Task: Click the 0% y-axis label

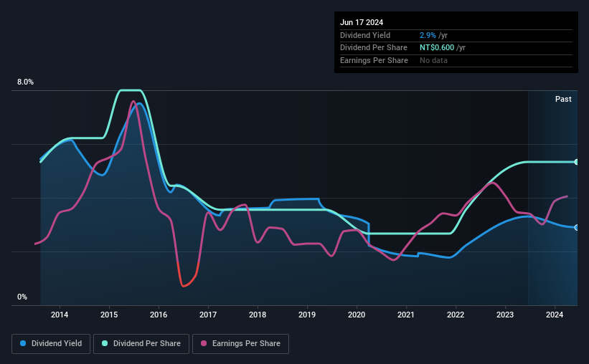Action: (x=22, y=297)
